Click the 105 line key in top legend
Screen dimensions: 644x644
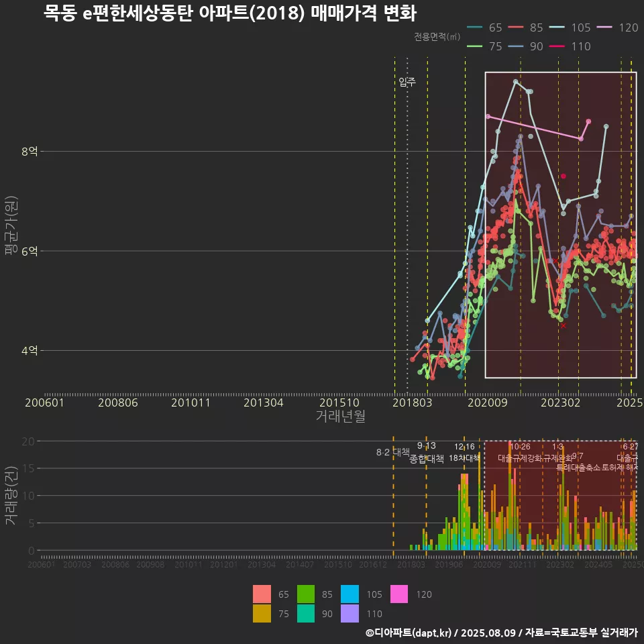557,28
